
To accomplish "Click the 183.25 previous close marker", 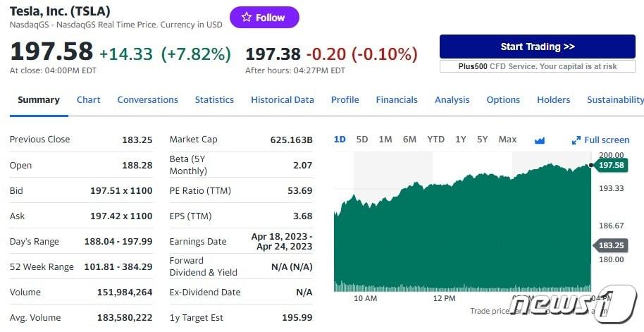I will pyautogui.click(x=610, y=245).
